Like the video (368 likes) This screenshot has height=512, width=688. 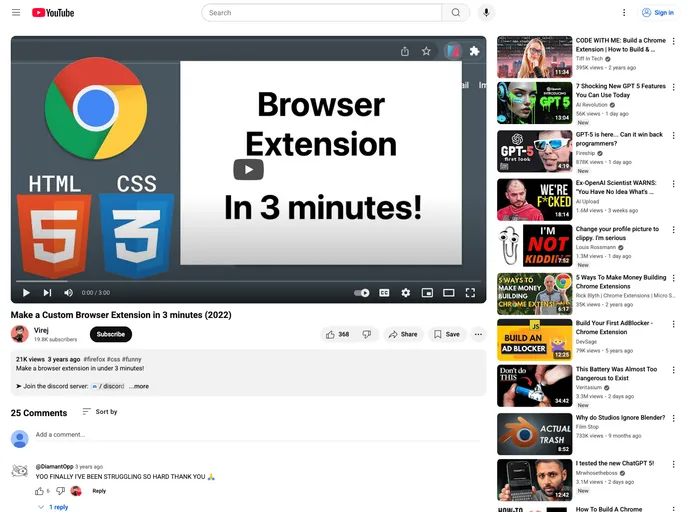tap(337, 334)
